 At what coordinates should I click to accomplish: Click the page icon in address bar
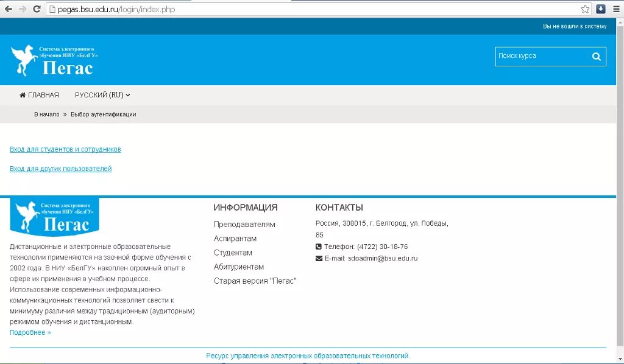click(52, 9)
